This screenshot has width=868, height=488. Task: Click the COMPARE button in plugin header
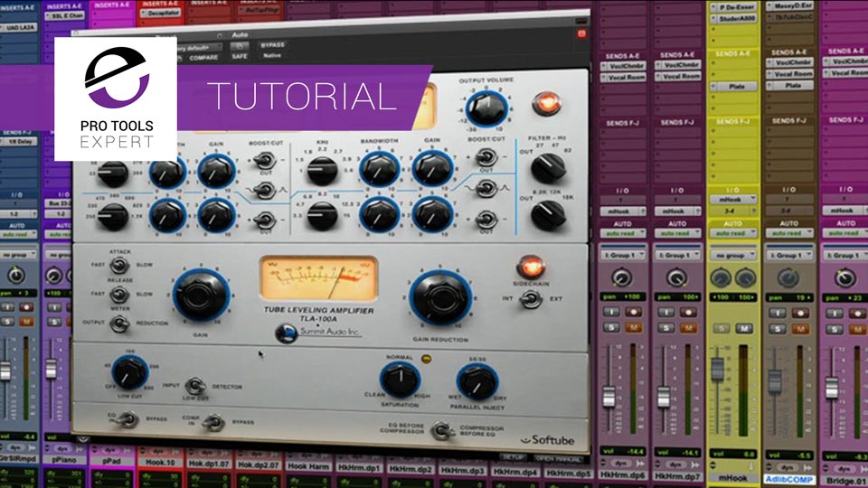pyautogui.click(x=203, y=58)
